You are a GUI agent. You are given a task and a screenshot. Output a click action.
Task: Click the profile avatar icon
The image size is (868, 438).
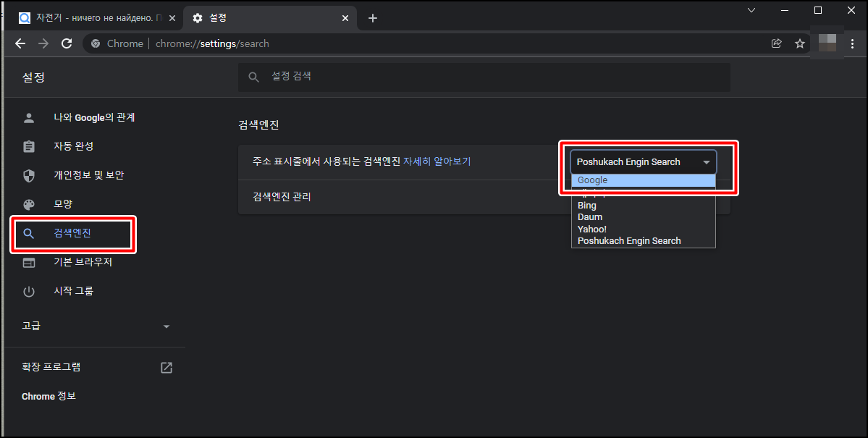pyautogui.click(x=827, y=43)
